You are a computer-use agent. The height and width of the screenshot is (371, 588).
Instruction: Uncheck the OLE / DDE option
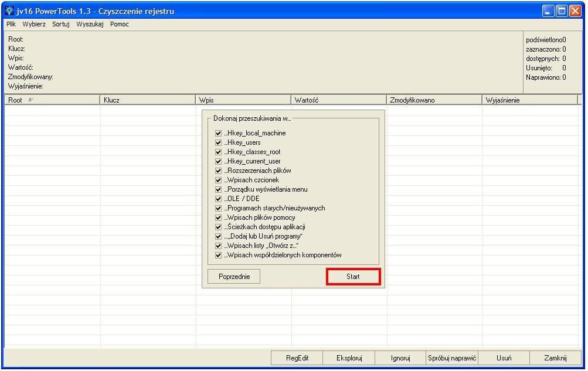[219, 199]
